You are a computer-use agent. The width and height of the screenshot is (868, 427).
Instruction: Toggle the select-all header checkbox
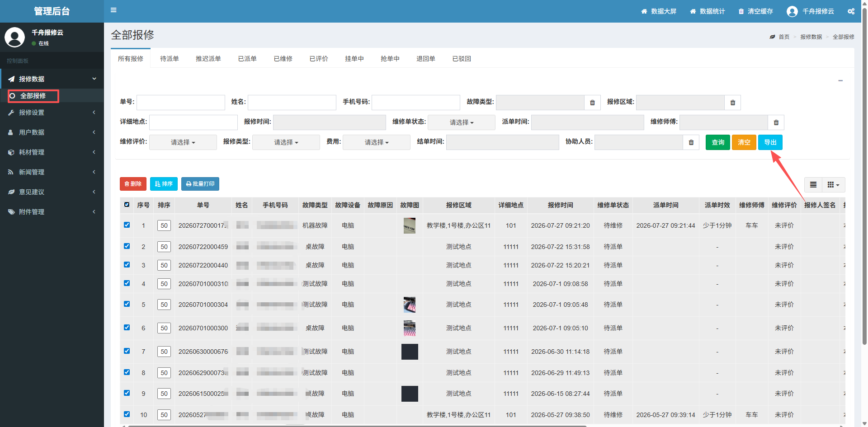pos(127,205)
